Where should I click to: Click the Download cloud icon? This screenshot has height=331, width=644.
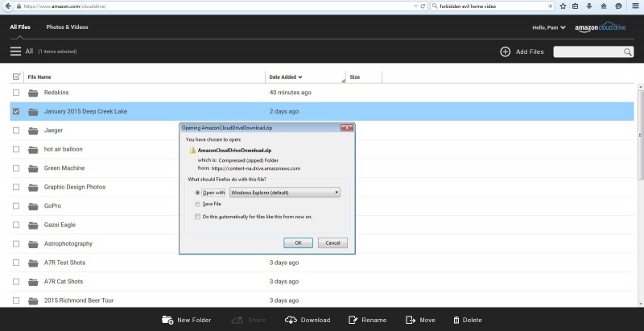click(291, 320)
